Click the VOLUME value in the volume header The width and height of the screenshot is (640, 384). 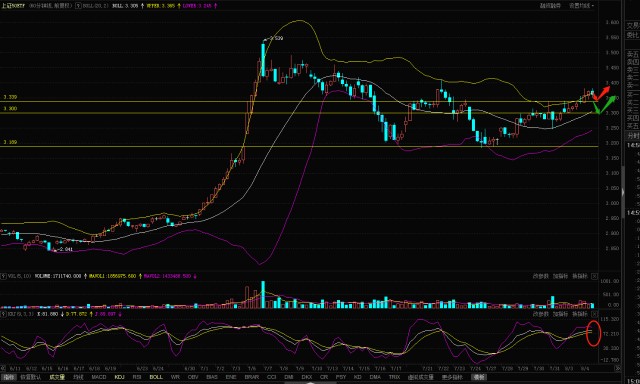click(x=58, y=276)
